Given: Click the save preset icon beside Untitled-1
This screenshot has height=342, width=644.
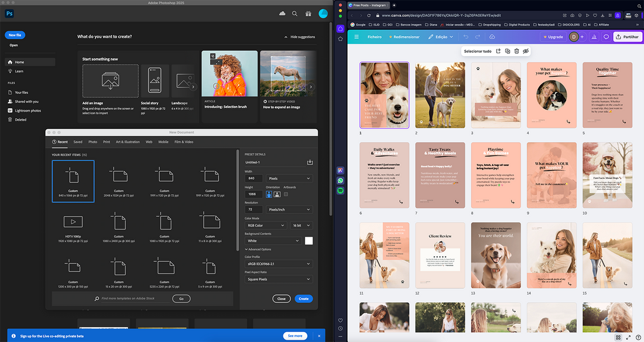Looking at the screenshot, I should point(310,163).
